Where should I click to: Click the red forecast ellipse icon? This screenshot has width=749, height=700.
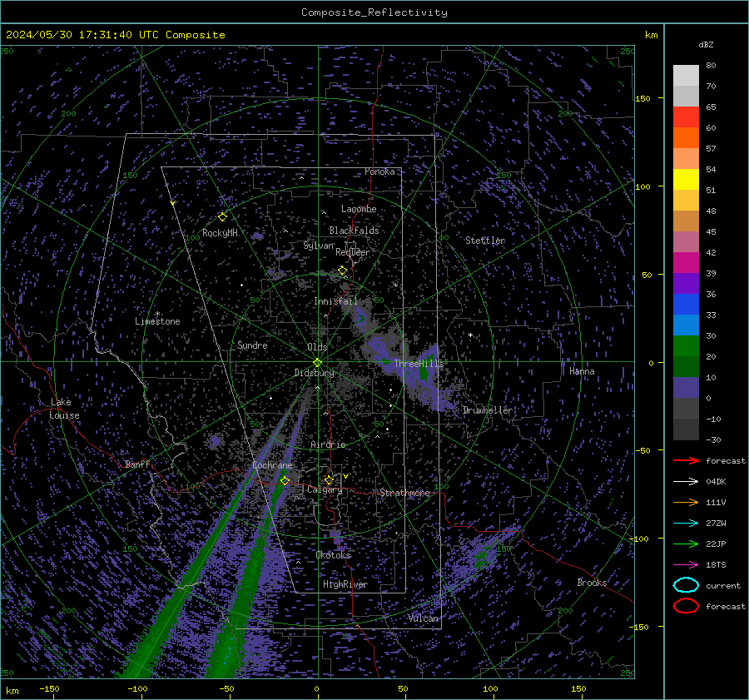coord(686,606)
